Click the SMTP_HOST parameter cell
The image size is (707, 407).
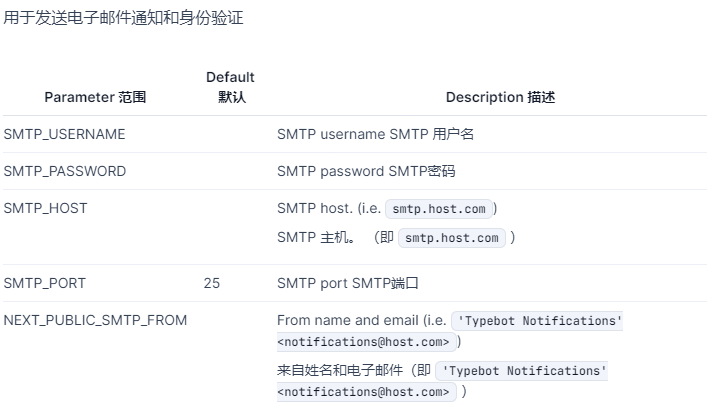tap(46, 208)
